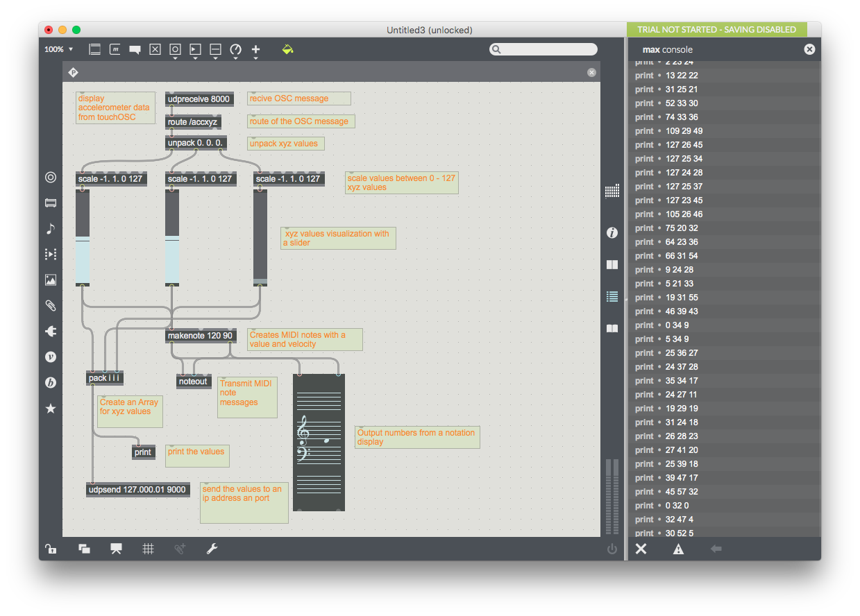
Task: Click the first xyz visualization slider
Action: click(x=83, y=237)
